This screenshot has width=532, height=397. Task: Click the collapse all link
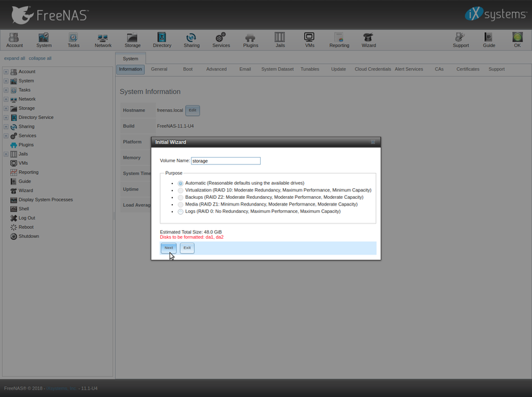(x=40, y=59)
